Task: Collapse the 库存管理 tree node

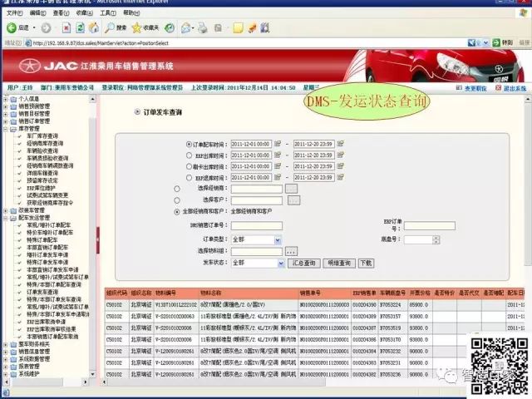Action: pyautogui.click(x=6, y=129)
